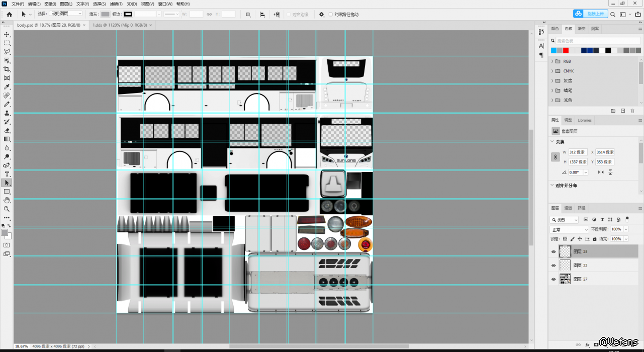Click the red color swatch
The width and height of the screenshot is (644, 352).
point(566,50)
